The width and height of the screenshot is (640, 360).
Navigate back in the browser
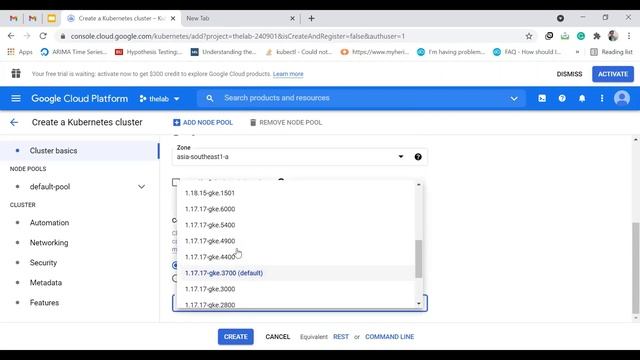11,36
